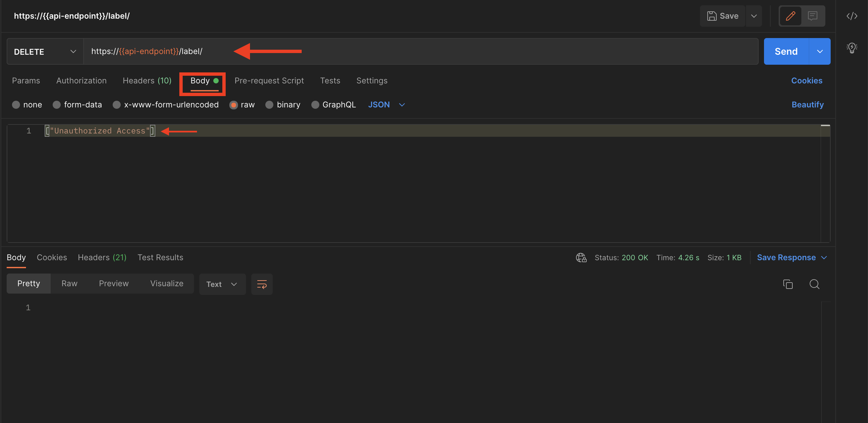This screenshot has width=868, height=423.
Task: Enable GraphQL body format
Action: tap(315, 104)
